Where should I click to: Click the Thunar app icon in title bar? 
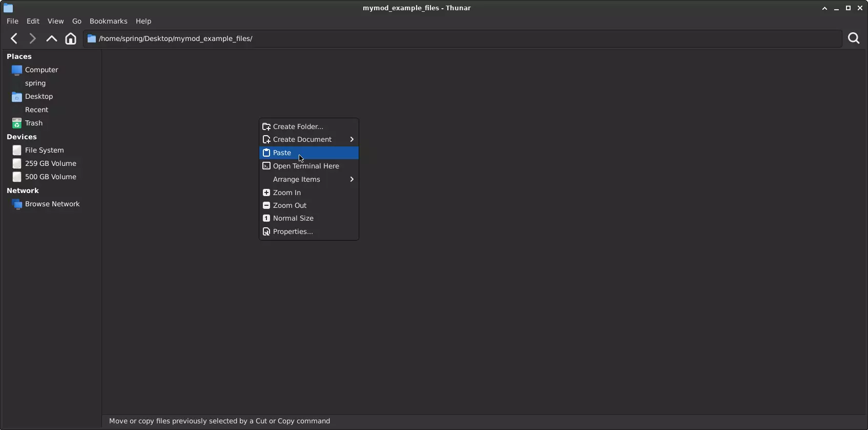(8, 8)
